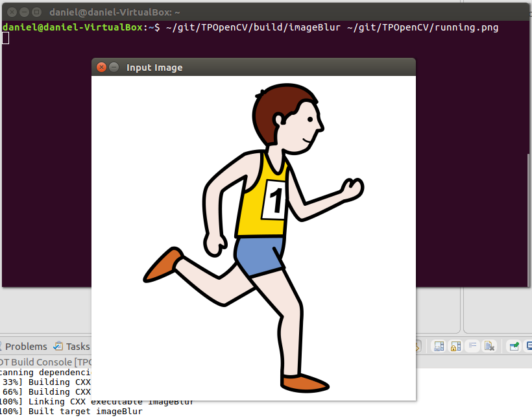The height and width of the screenshot is (420, 532).
Task: Click the running.png argument in terminal
Action: (x=423, y=27)
